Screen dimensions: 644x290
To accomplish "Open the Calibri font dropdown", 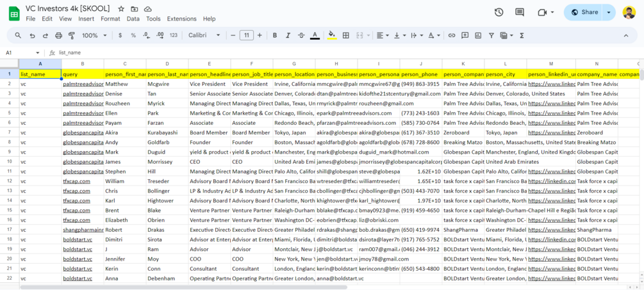I will pos(204,36).
